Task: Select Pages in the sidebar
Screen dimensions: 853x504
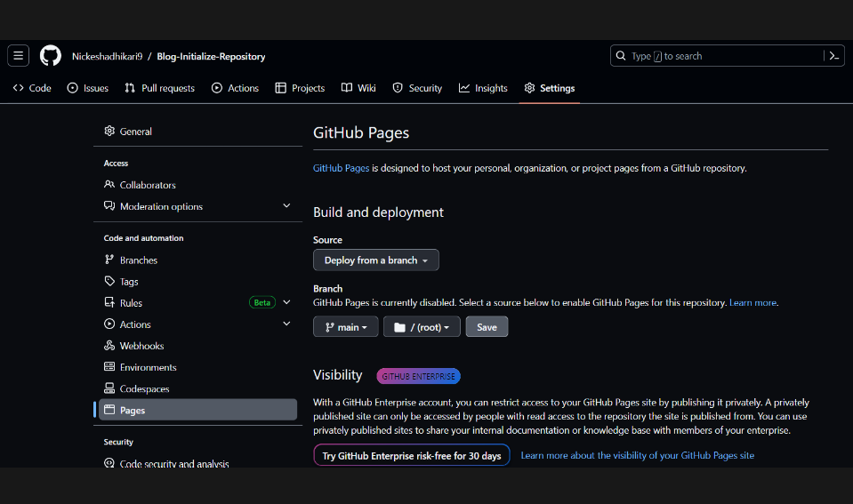Action: tap(197, 410)
